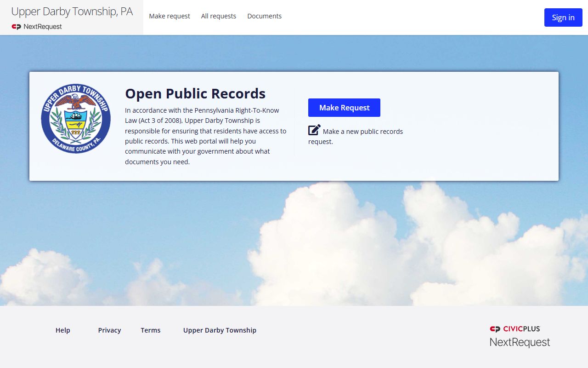Click the CivicPlus NextRequest footer logo
Viewport: 588px width, 368px height.
pos(520,336)
